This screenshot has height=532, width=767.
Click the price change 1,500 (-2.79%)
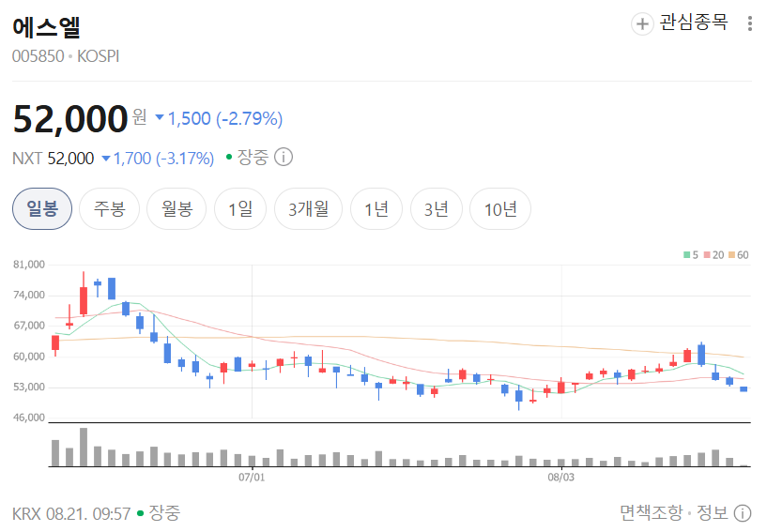click(219, 119)
